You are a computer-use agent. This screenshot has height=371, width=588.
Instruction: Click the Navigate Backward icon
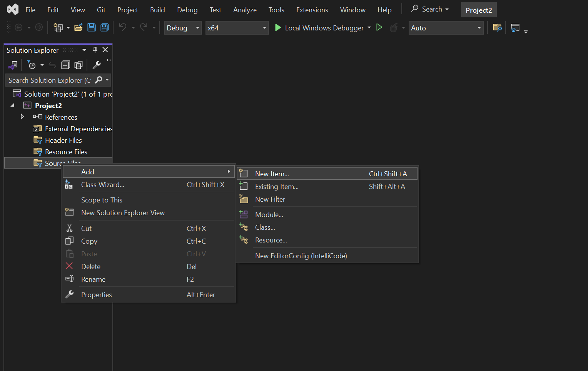(x=18, y=27)
